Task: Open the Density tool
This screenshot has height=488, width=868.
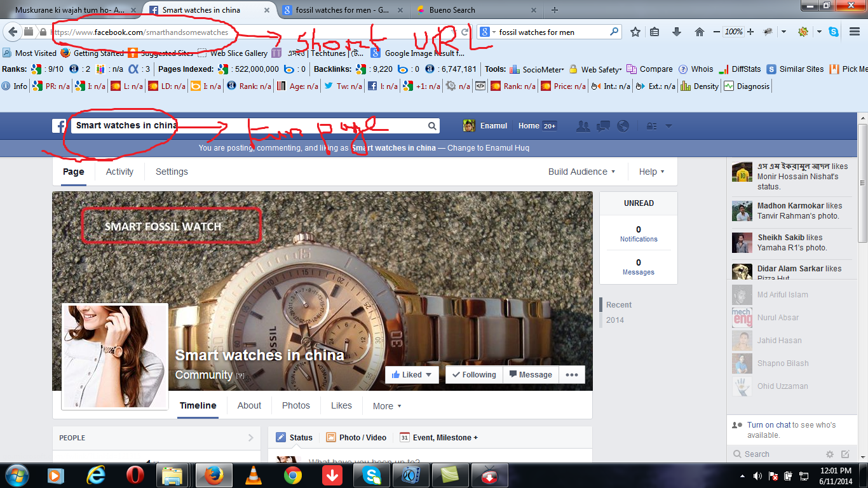Action: pos(700,86)
